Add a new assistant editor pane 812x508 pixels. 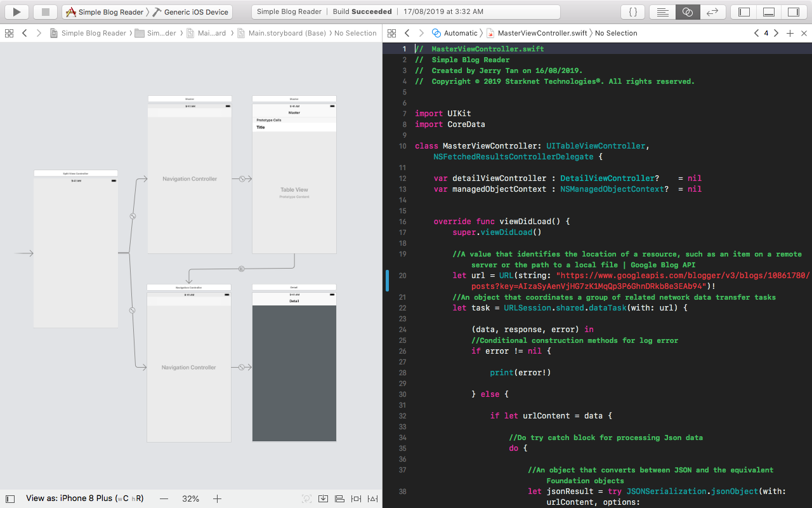[790, 33]
